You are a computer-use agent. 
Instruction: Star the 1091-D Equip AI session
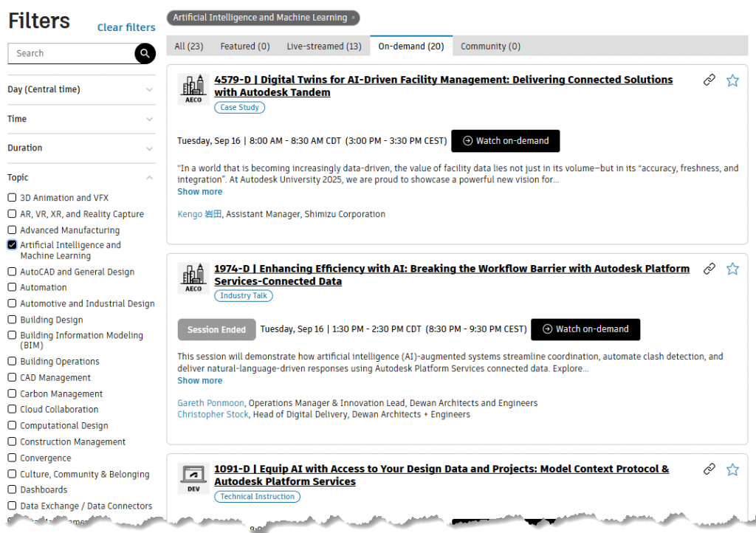(732, 470)
